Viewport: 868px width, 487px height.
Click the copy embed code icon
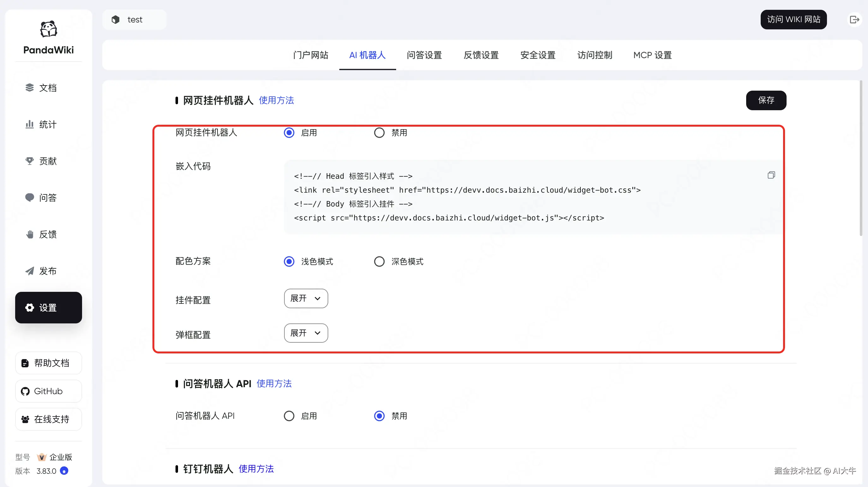(771, 175)
